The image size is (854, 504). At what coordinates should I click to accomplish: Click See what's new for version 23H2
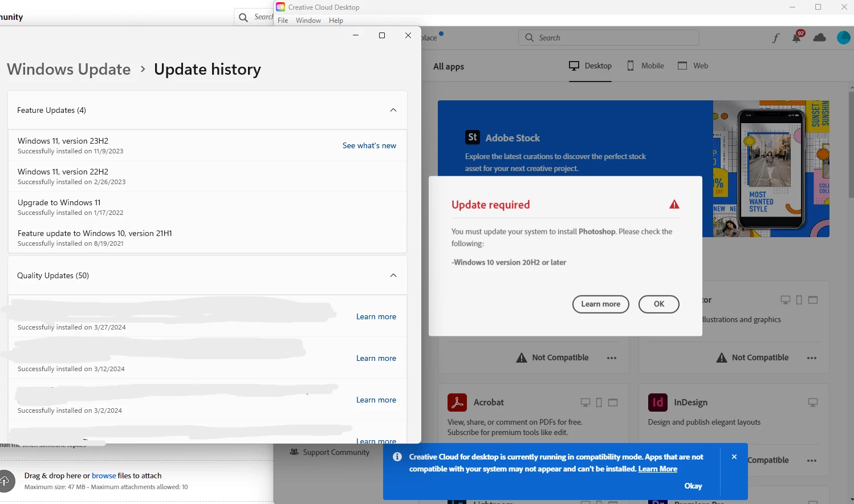369,145
